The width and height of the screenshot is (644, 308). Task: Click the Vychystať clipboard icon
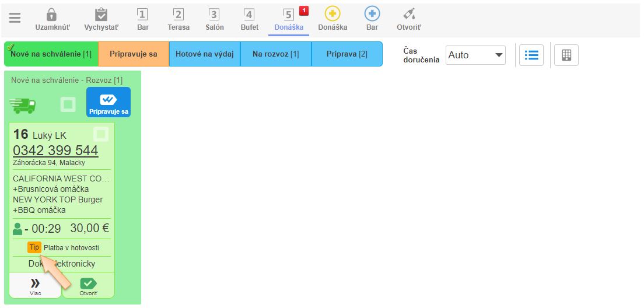click(x=101, y=15)
